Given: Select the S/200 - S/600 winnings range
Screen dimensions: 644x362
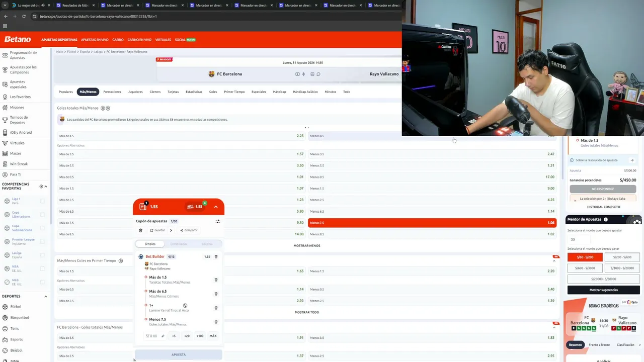Looking at the screenshot, I should (x=622, y=257).
